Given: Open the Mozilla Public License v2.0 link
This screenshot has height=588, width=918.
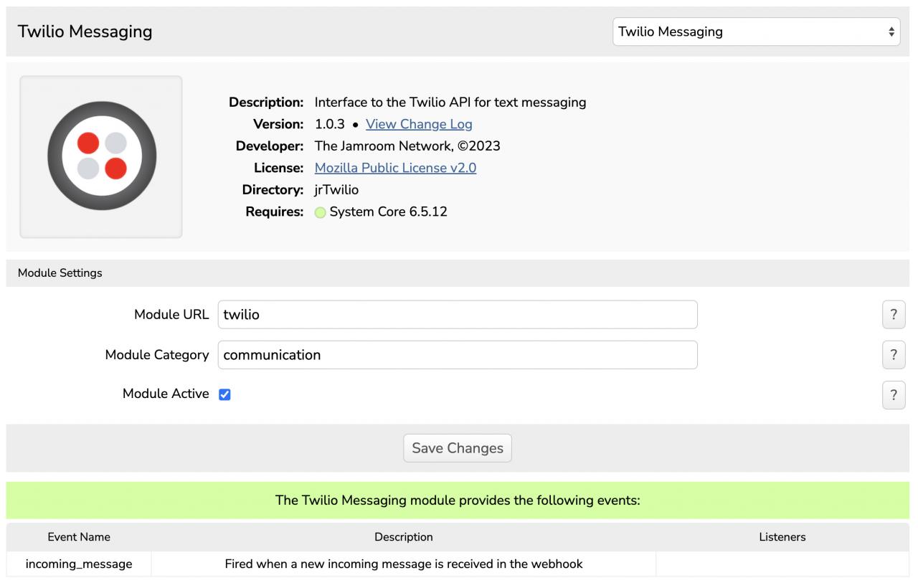Looking at the screenshot, I should tap(395, 168).
